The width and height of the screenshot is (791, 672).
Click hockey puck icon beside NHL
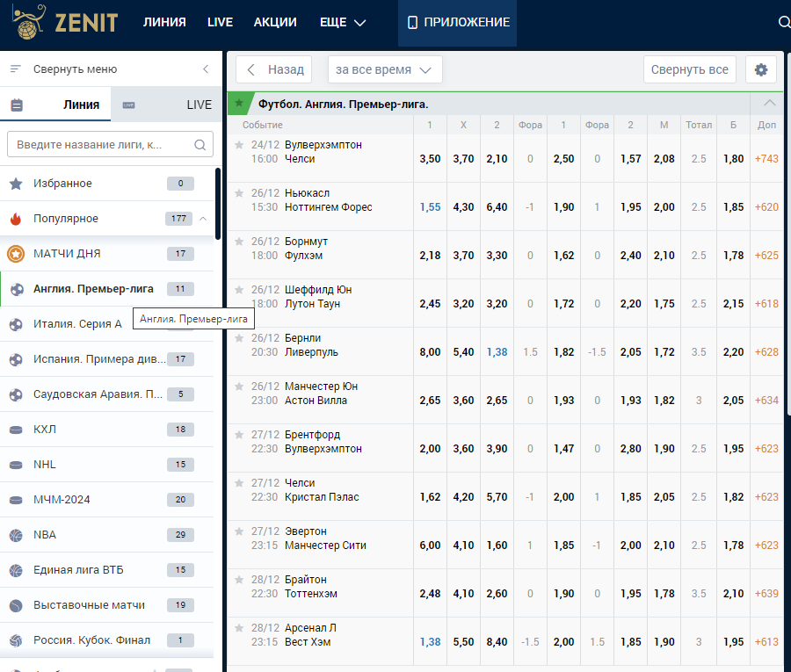pyautogui.click(x=16, y=465)
